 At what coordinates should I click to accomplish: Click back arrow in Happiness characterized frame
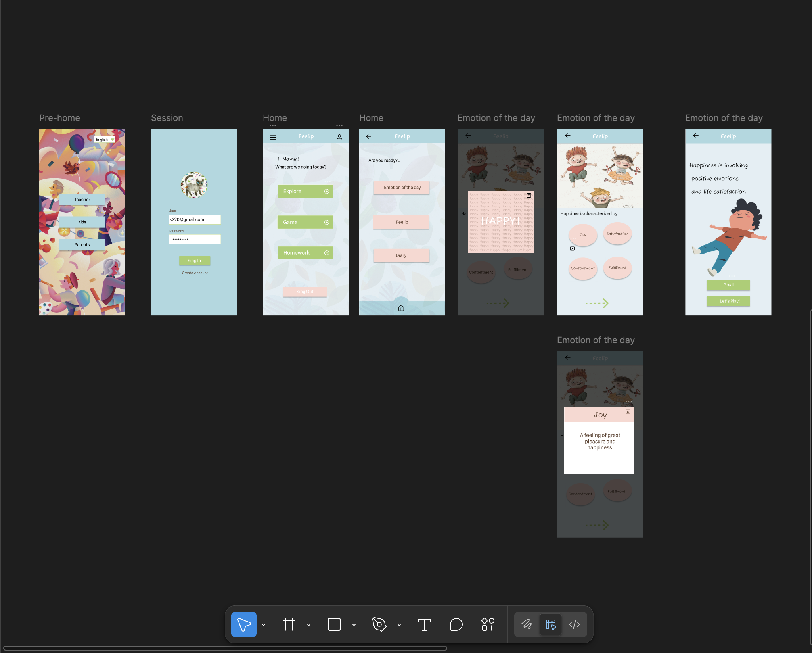tap(568, 136)
